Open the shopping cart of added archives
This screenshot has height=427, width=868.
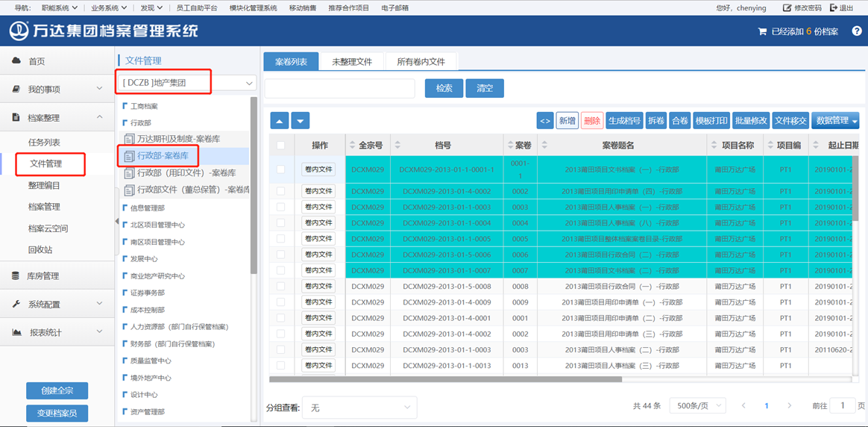tap(762, 32)
